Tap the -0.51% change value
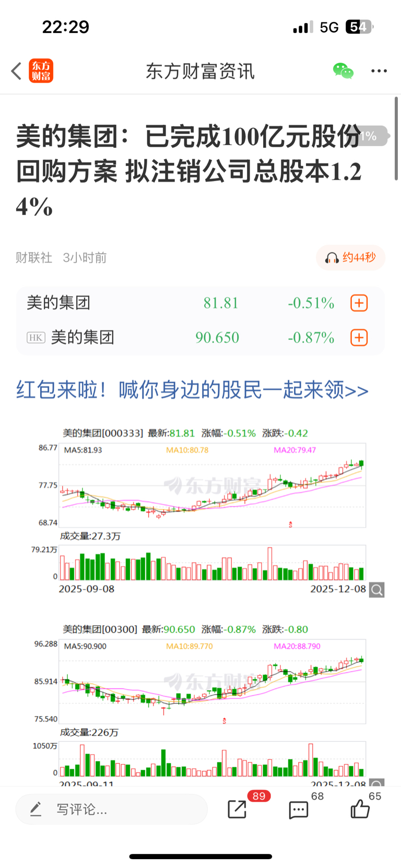Image resolution: width=401 pixels, height=868 pixels. [311, 303]
